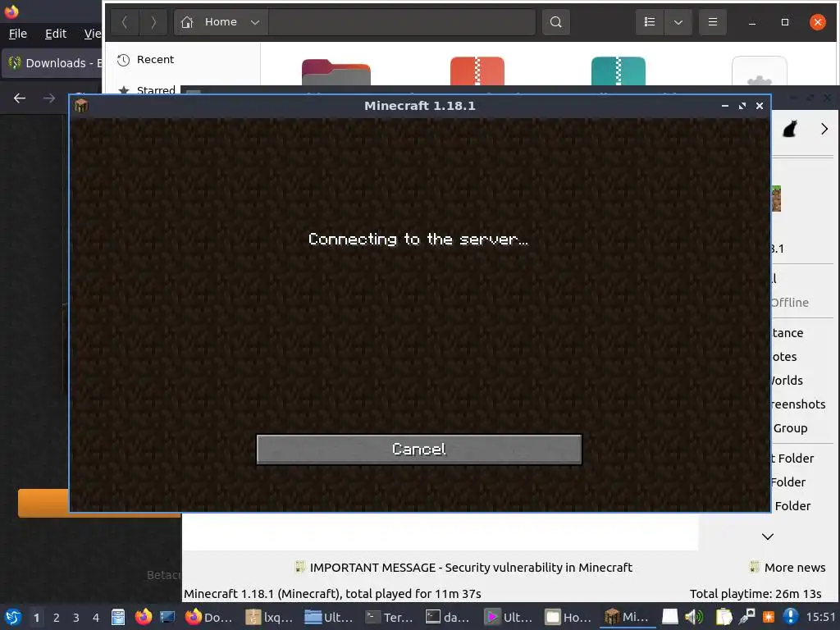Open the volume control tray icon
The height and width of the screenshot is (630, 840).
point(694,617)
